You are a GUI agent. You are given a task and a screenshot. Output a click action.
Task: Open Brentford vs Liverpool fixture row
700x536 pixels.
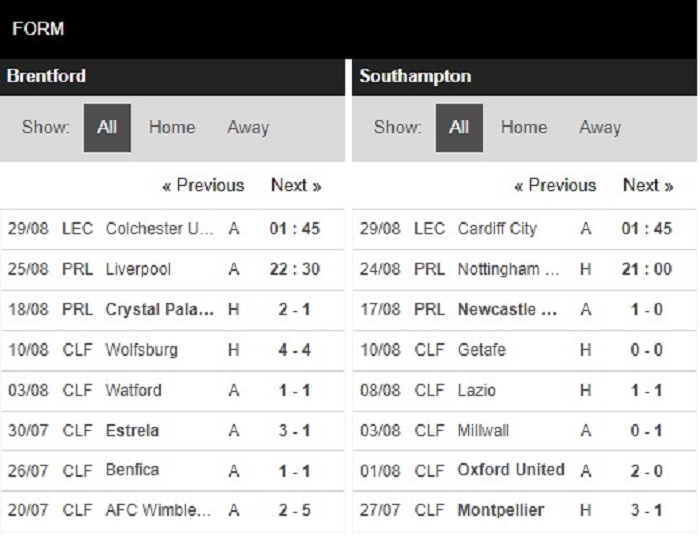(173, 269)
